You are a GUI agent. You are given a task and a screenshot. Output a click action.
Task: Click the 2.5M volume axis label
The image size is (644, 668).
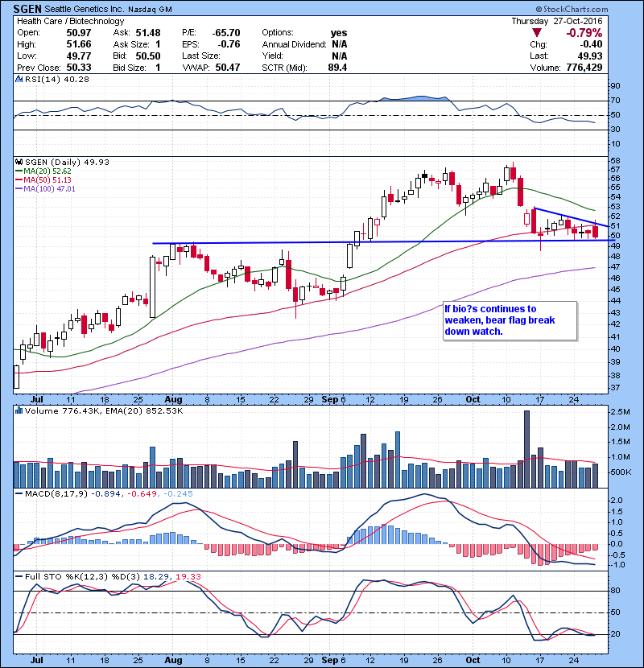[620, 412]
